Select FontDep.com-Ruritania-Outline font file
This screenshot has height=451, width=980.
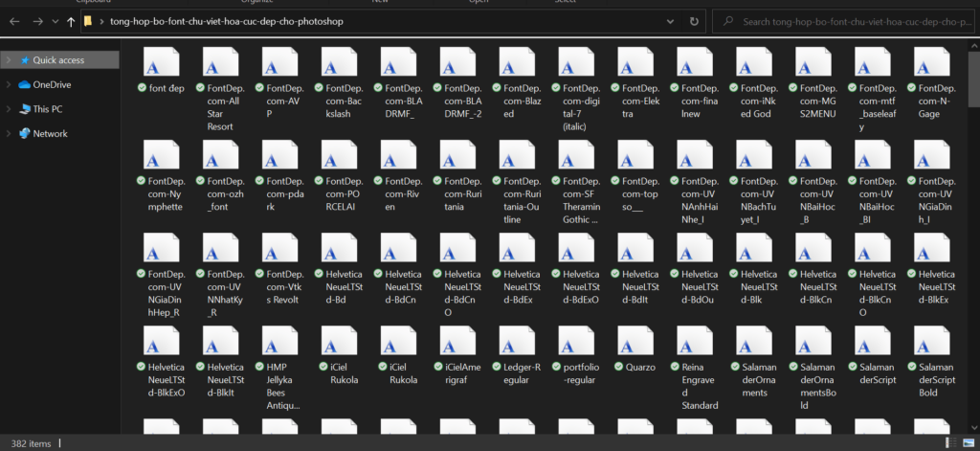pos(516,181)
